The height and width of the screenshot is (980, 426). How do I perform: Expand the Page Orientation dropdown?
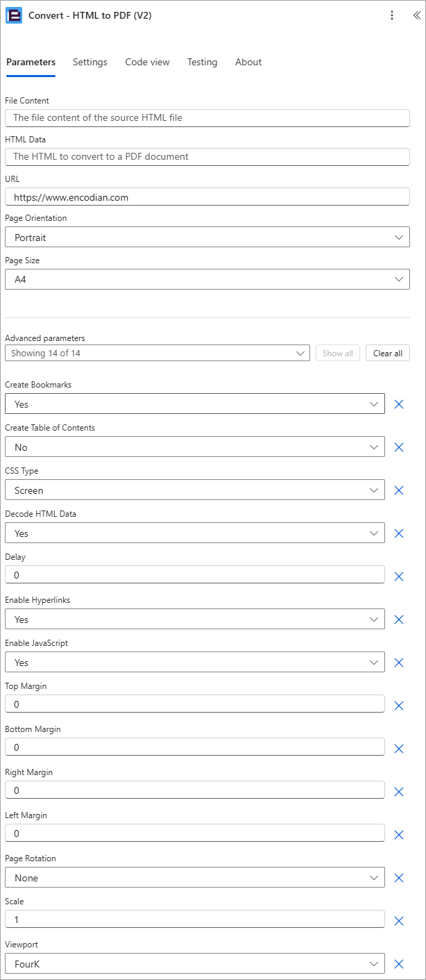coord(207,237)
